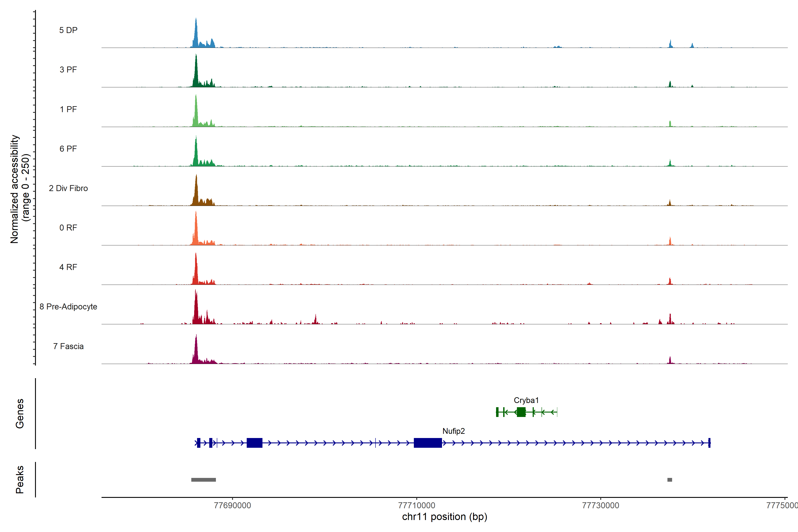This screenshot has width=798, height=532.
Task: Click the 8 Pre-Adipocyte track label
Action: click(68, 307)
